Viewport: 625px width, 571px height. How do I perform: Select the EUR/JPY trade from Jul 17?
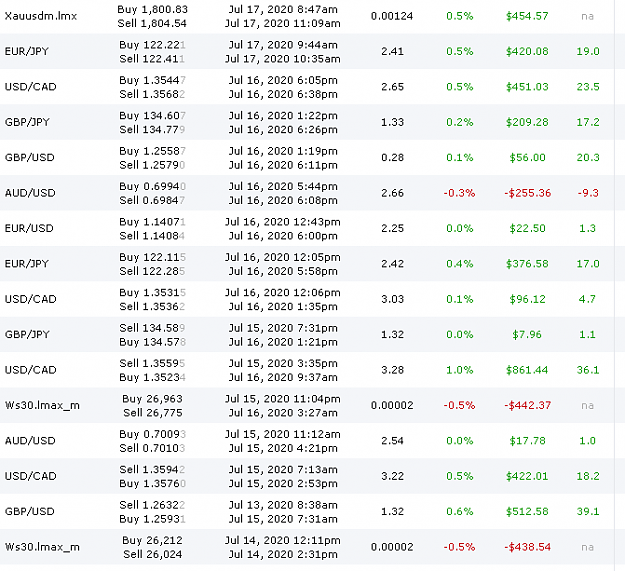[307, 51]
